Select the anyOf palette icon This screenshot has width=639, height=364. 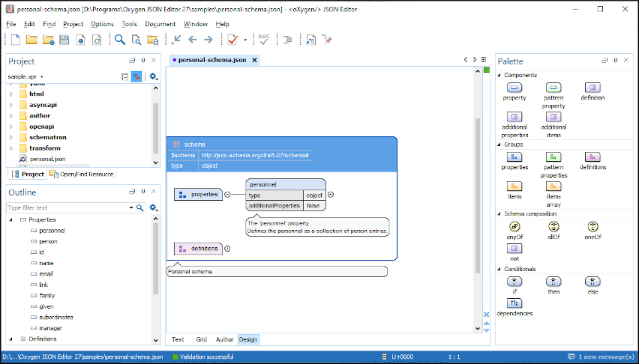pos(514,226)
